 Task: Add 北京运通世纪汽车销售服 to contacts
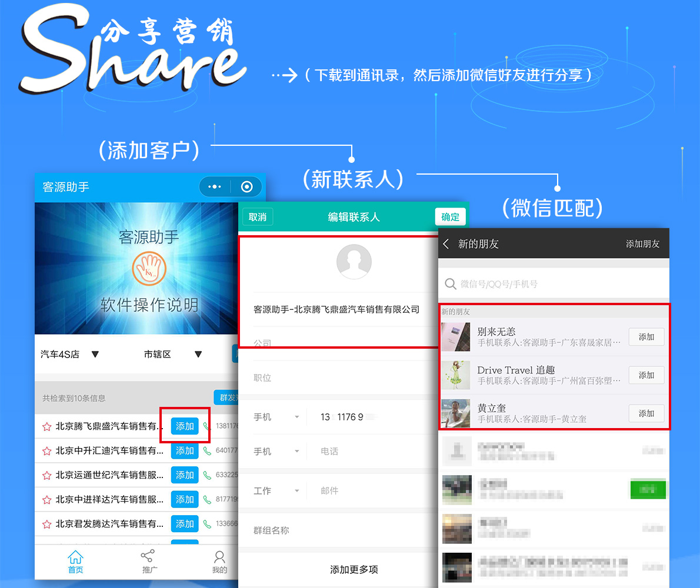click(x=185, y=475)
